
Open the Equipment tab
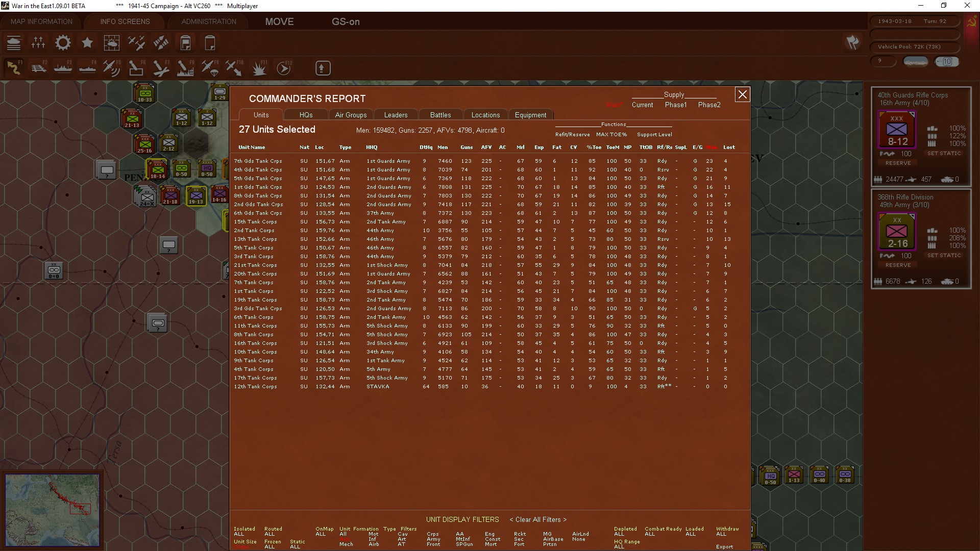tap(530, 115)
